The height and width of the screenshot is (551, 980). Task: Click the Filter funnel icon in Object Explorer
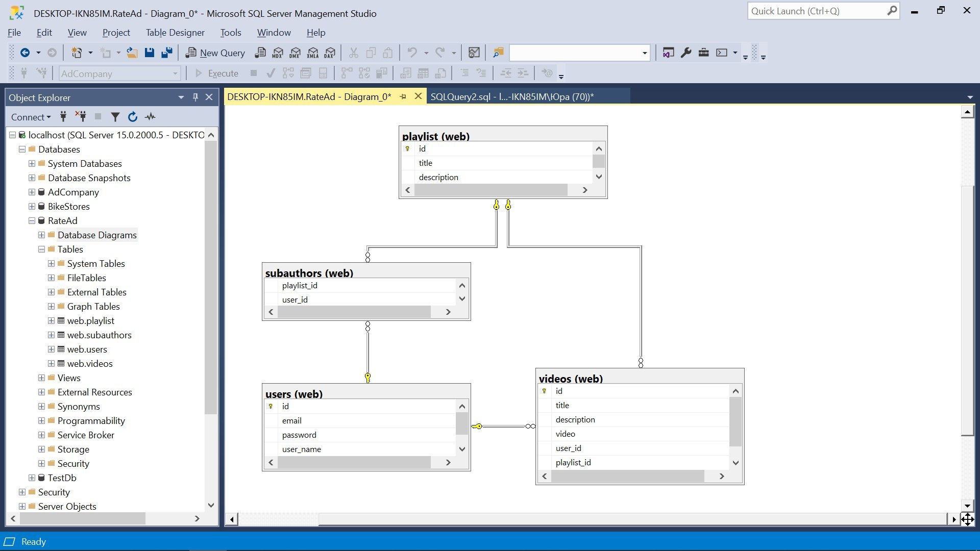point(115,117)
